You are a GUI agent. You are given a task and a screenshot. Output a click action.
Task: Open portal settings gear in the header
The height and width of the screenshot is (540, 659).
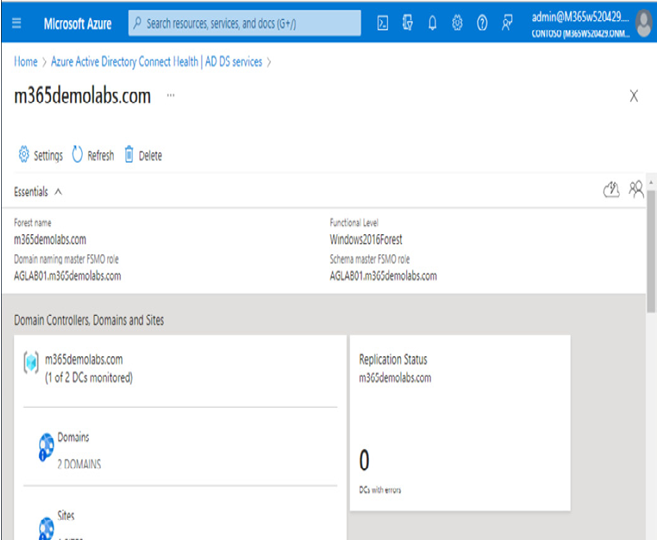coord(457,23)
